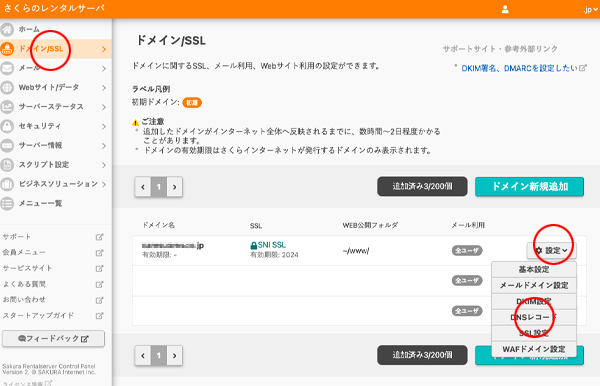Click the 初期 label badge
This screenshot has width=600, height=386.
[x=192, y=103]
